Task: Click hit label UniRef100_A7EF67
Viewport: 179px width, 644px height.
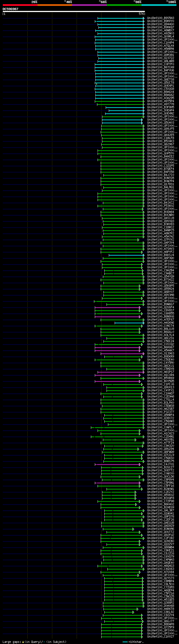Action: [161, 320]
